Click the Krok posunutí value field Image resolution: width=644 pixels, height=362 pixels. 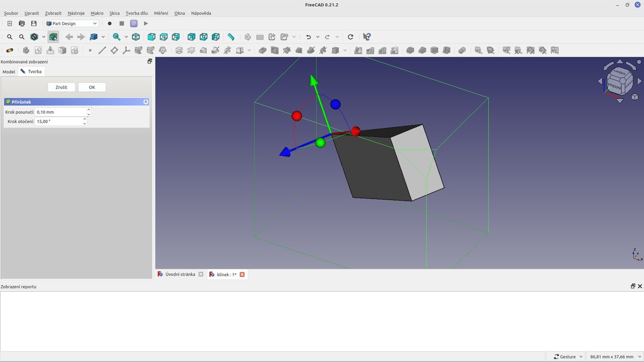click(61, 112)
